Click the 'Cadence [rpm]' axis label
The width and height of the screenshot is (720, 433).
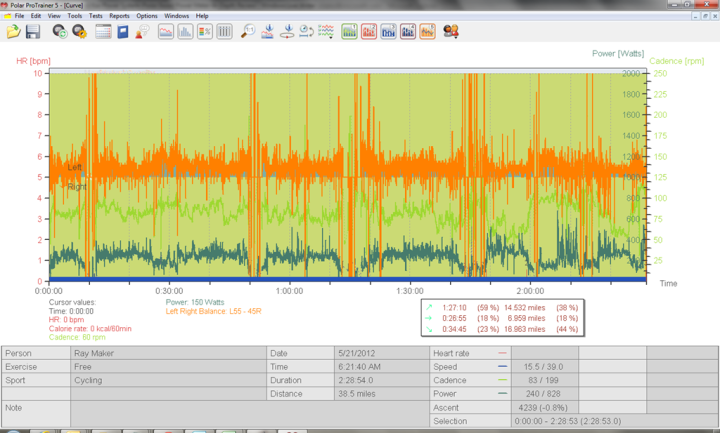tap(677, 61)
